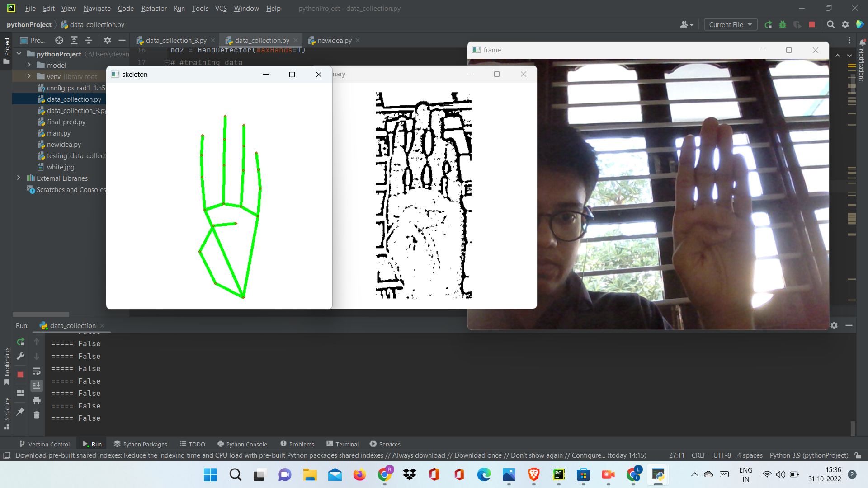Open the TODO tool window
The image size is (868, 488).
[193, 444]
